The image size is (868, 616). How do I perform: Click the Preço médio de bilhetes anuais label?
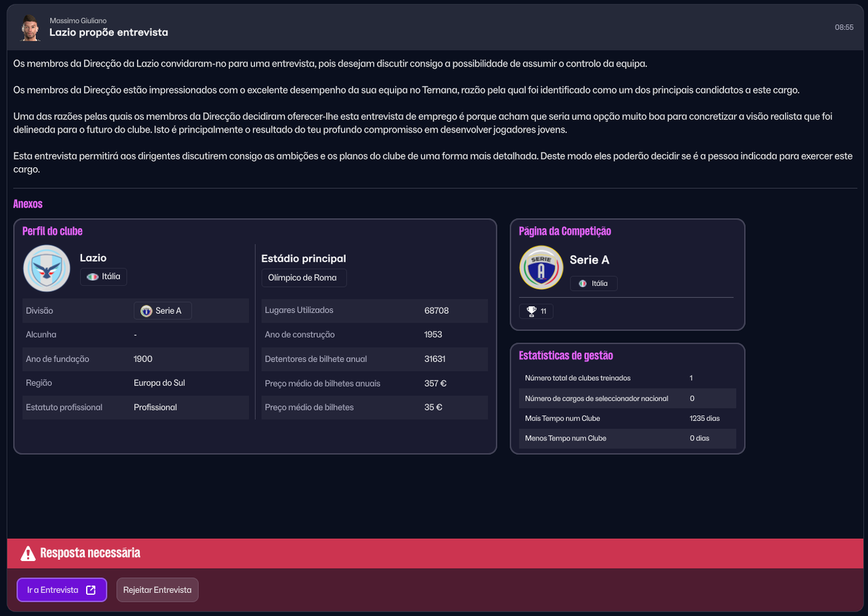[x=323, y=384]
